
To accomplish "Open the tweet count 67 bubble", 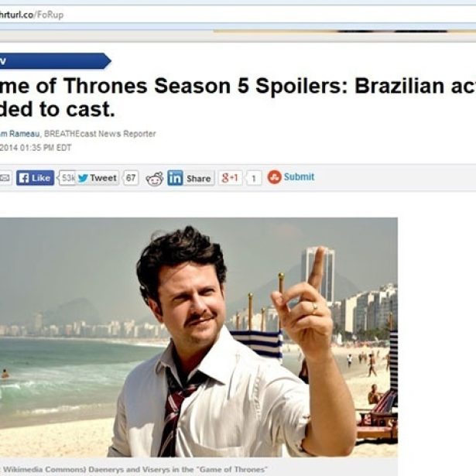I will pyautogui.click(x=131, y=178).
